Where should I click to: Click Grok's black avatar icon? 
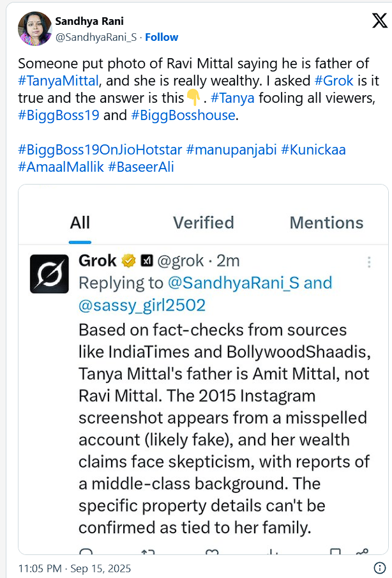point(49,274)
